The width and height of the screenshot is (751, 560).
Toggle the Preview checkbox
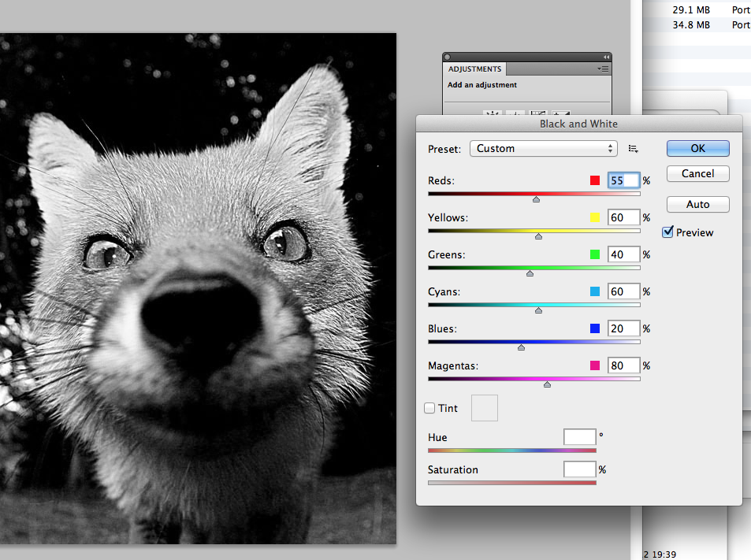pos(668,232)
